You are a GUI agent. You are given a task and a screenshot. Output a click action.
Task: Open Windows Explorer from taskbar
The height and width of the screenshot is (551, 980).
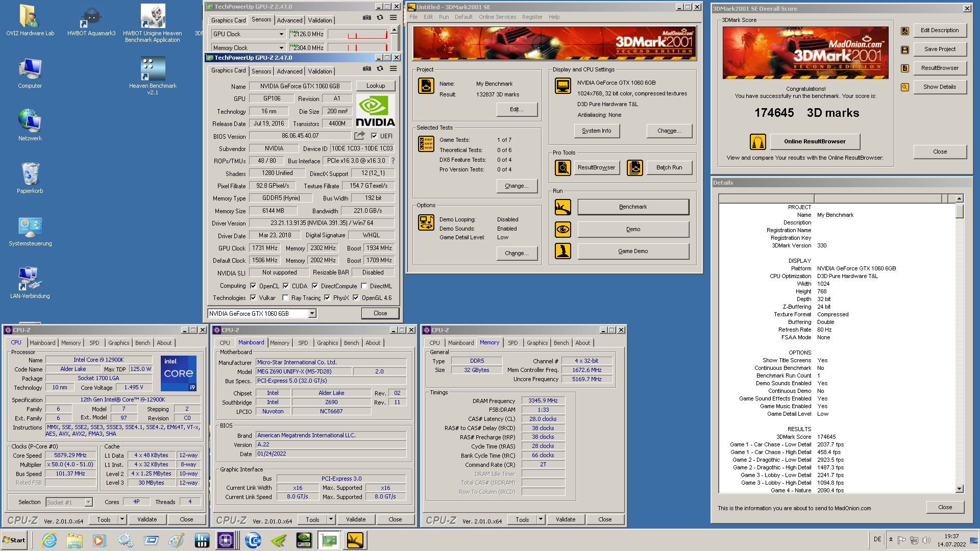click(74, 540)
